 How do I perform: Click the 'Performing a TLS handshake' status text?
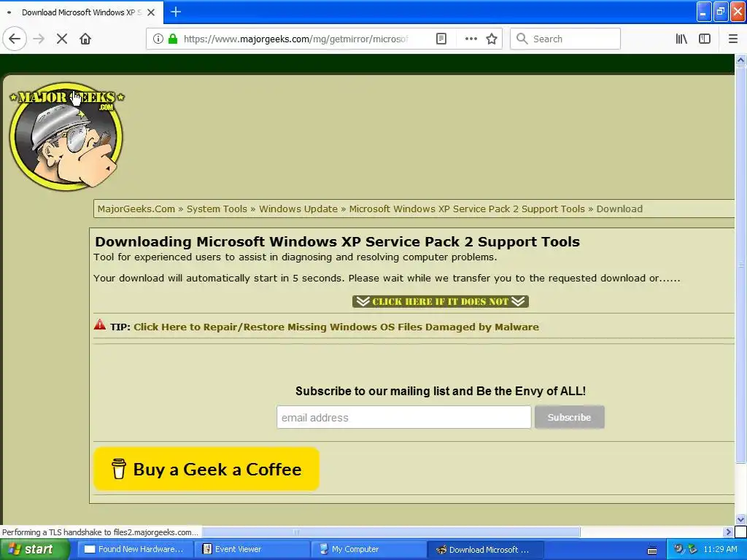(x=100, y=532)
